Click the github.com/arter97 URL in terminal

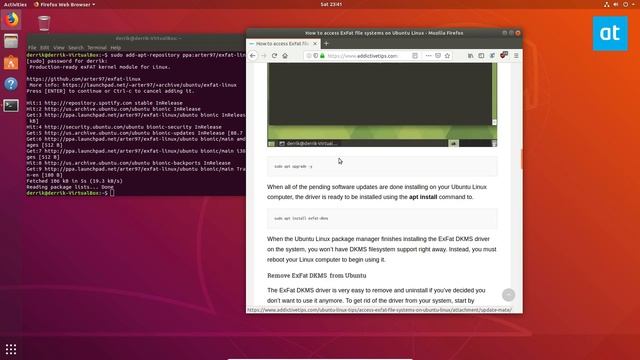point(84,79)
